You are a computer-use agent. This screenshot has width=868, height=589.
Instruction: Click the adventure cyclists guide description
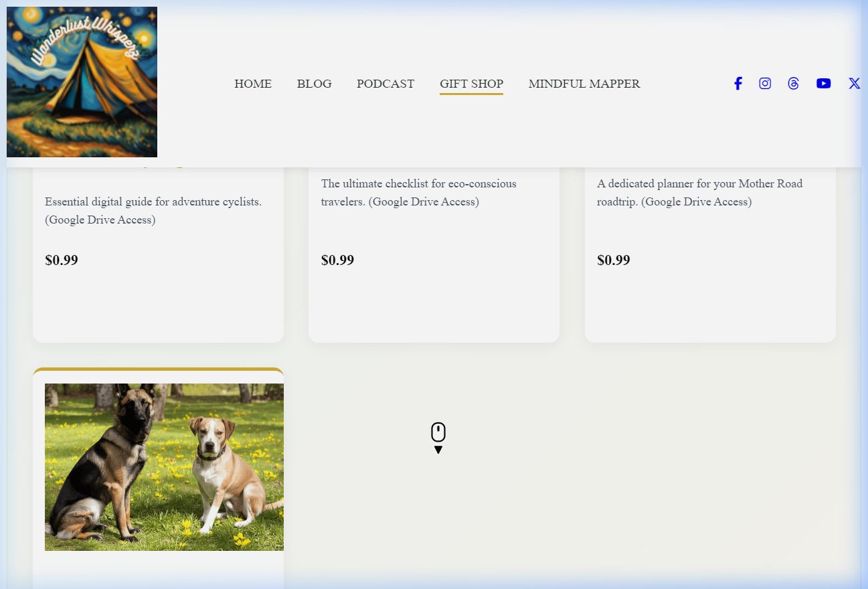153,211
